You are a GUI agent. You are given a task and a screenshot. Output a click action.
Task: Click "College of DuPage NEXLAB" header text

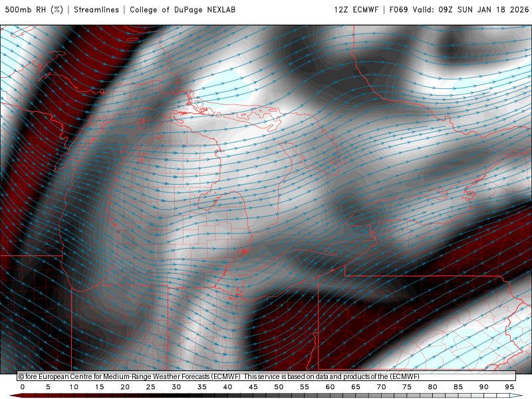point(182,10)
